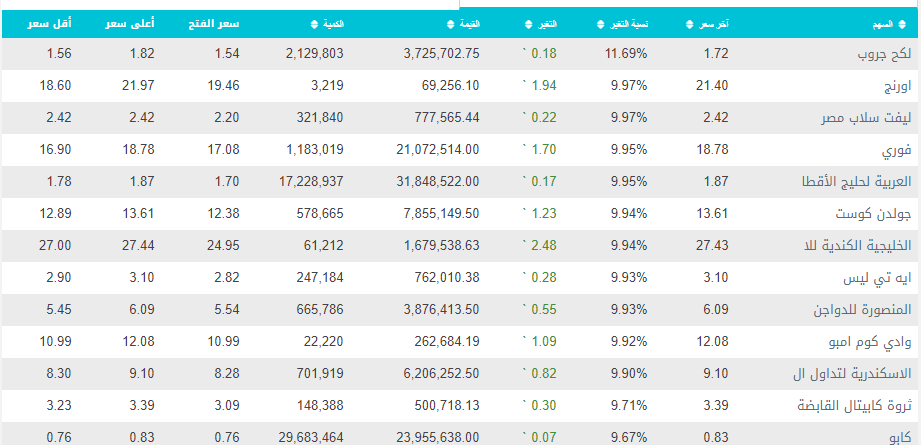Select value 500,718.13
Screen dimensions: 921x445
(446, 406)
